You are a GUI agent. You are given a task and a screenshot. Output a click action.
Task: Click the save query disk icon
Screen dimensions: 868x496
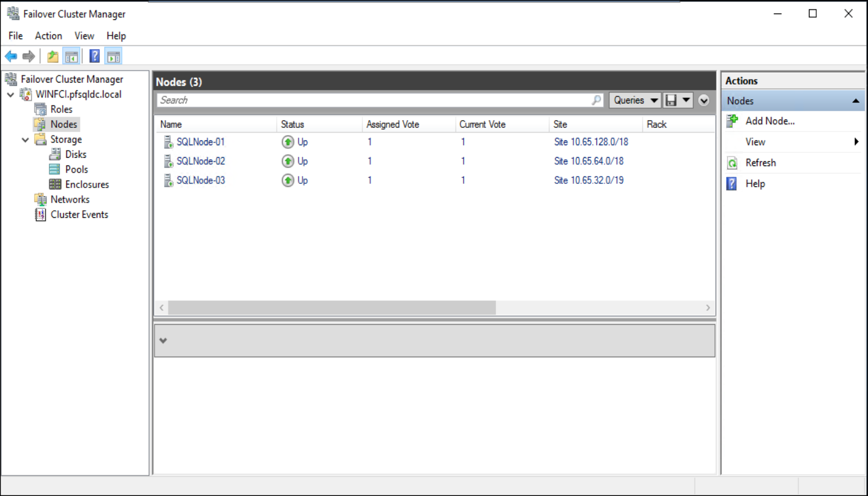(x=672, y=100)
